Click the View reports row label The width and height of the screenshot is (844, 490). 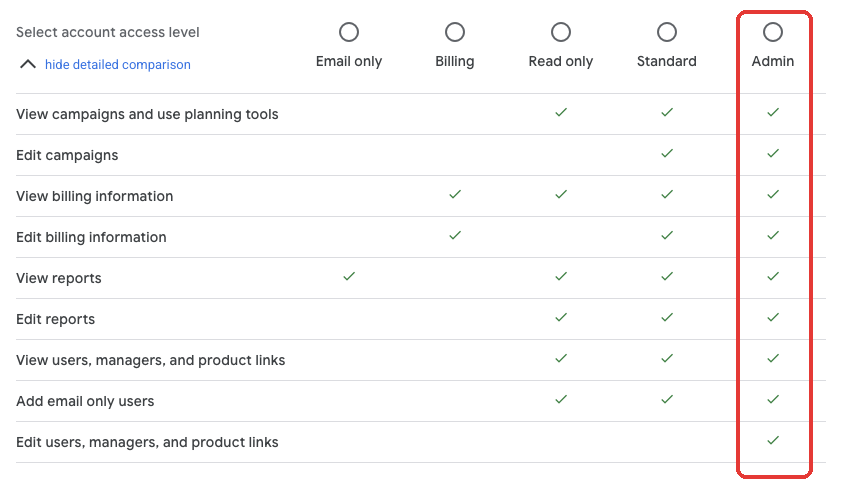tap(59, 278)
